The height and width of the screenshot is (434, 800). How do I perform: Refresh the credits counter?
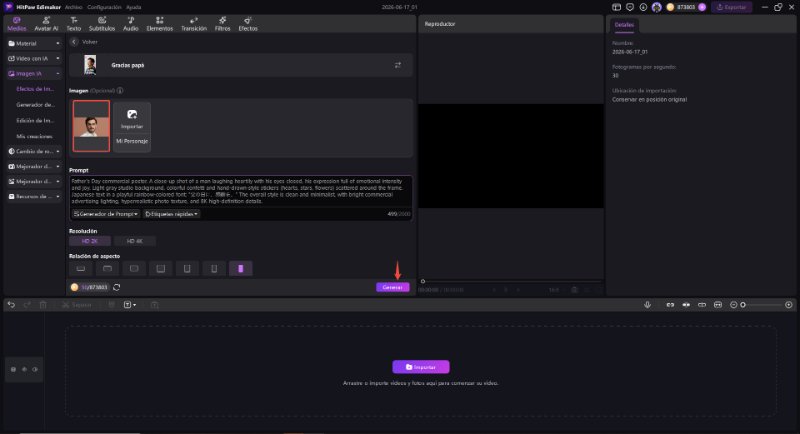point(117,287)
